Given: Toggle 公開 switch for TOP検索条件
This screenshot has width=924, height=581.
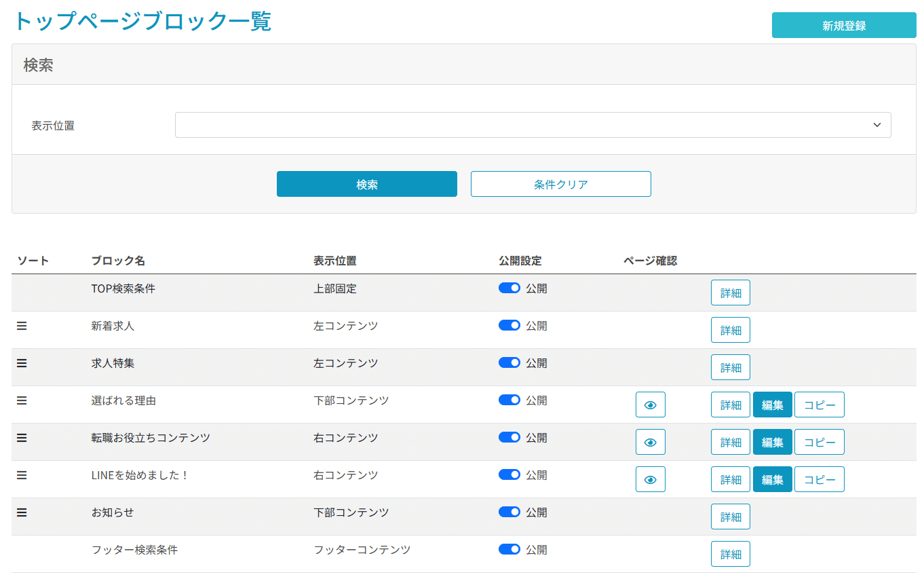Looking at the screenshot, I should [x=509, y=288].
